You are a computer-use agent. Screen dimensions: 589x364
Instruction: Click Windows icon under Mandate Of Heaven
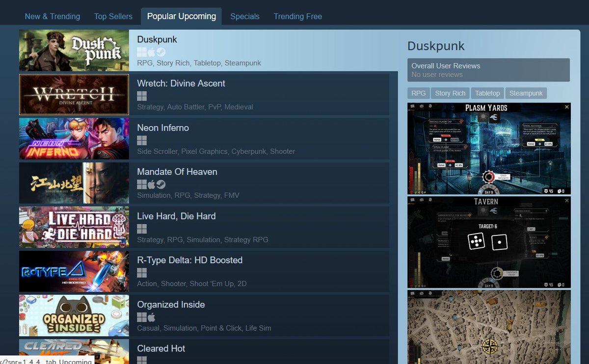click(x=142, y=184)
